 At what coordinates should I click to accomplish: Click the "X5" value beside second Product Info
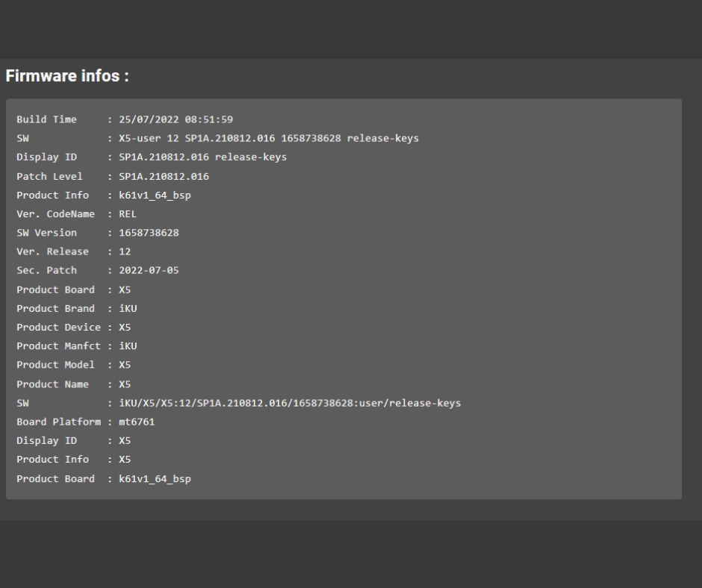point(125,459)
